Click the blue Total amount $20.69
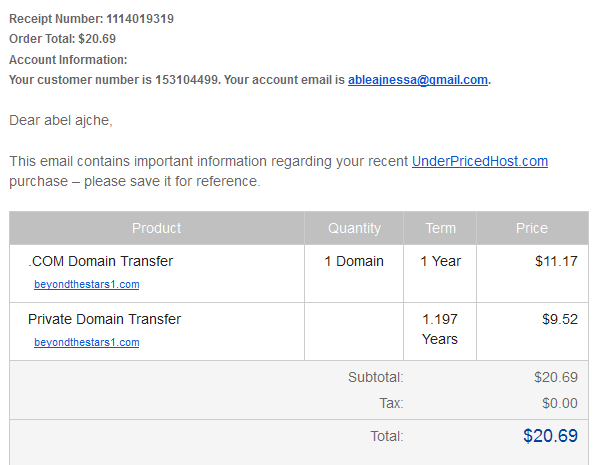Image resolution: width=607 pixels, height=465 pixels. pyautogui.click(x=550, y=436)
